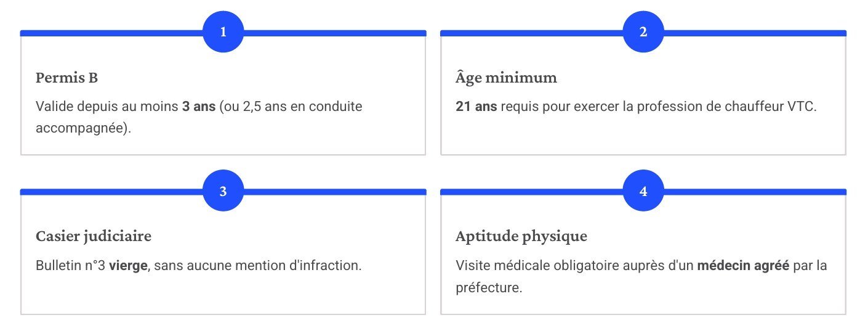Click "Valide depuis au moins" text
The width and height of the screenshot is (868, 328).
click(x=107, y=106)
